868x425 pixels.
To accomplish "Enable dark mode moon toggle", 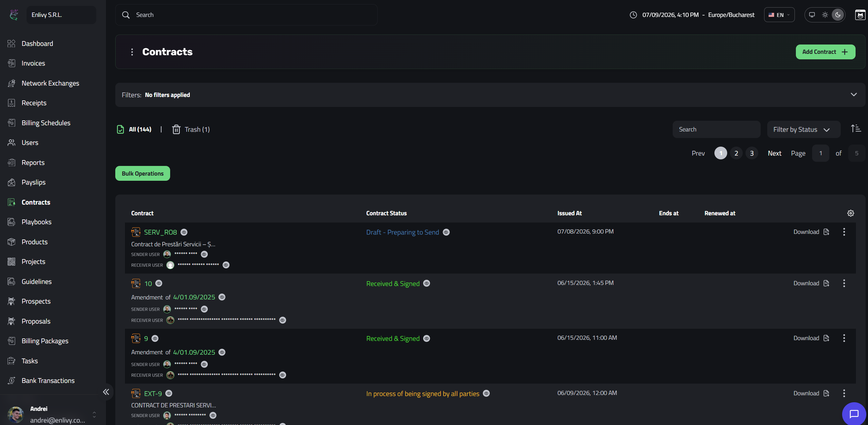I will (x=838, y=15).
